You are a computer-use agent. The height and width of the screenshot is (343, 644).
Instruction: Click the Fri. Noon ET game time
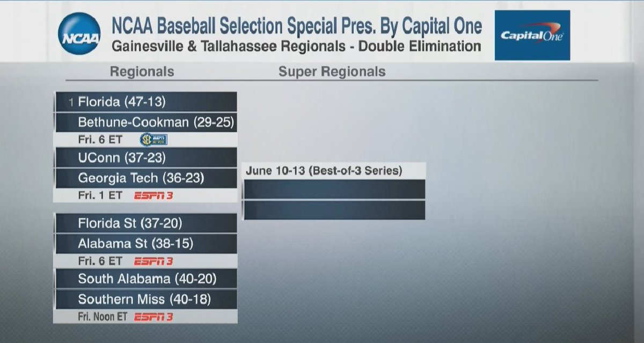tap(103, 317)
